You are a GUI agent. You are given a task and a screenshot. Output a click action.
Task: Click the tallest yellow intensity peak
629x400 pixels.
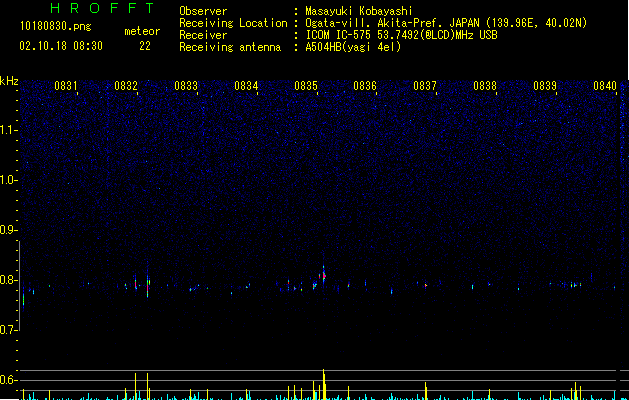[323, 384]
